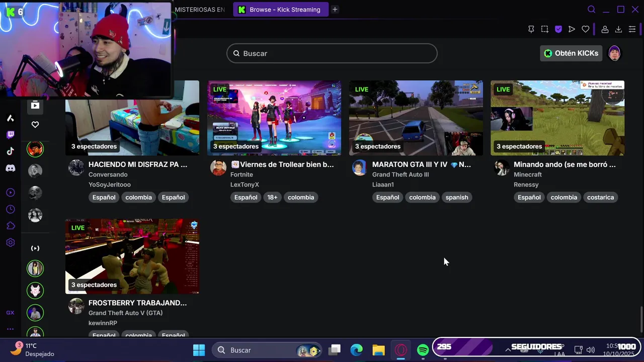Screen dimensions: 644x362
Task: Bookmark the page with the heart icon
Action: tap(585, 29)
